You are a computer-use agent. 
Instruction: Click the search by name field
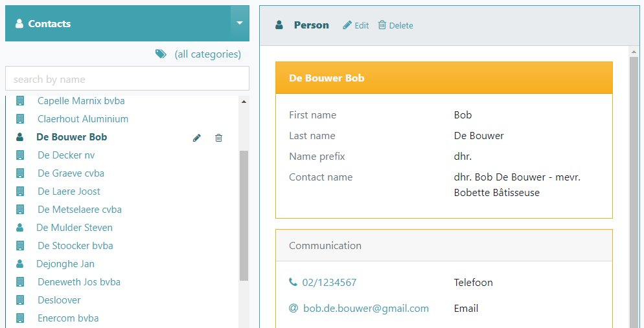coord(128,78)
